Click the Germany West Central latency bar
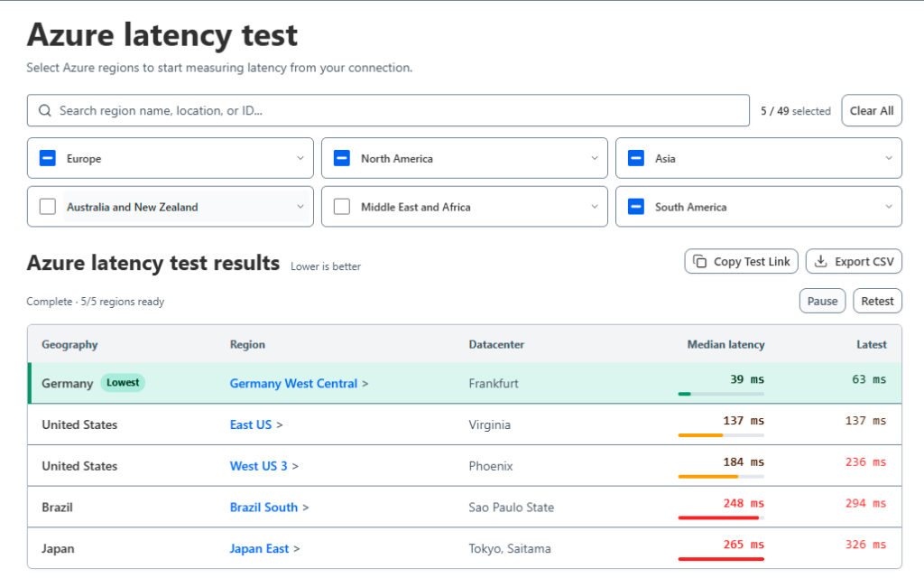 [x=721, y=394]
